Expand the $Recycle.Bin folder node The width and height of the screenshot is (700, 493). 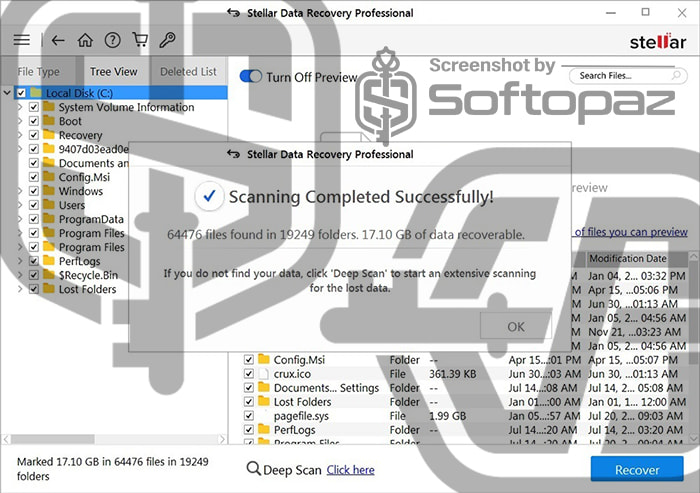coord(20,275)
